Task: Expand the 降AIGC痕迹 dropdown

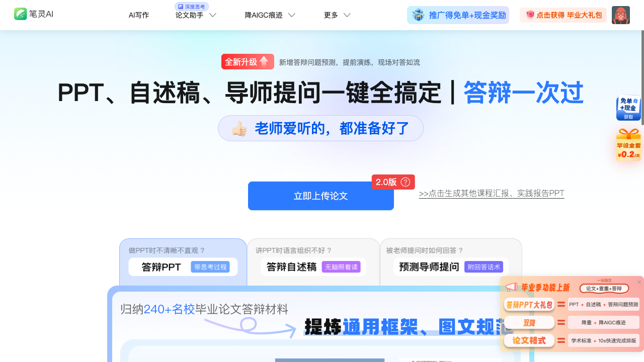Action: point(270,15)
